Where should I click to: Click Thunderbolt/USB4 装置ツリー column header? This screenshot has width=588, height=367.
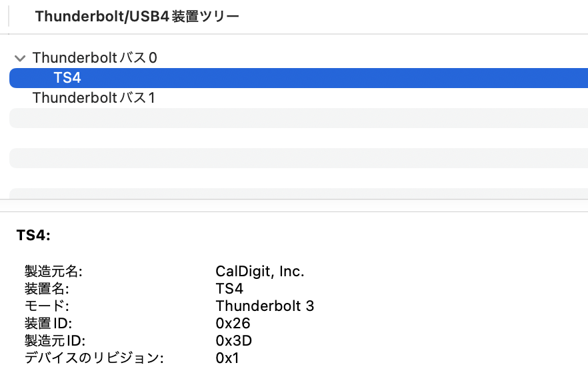137,16
